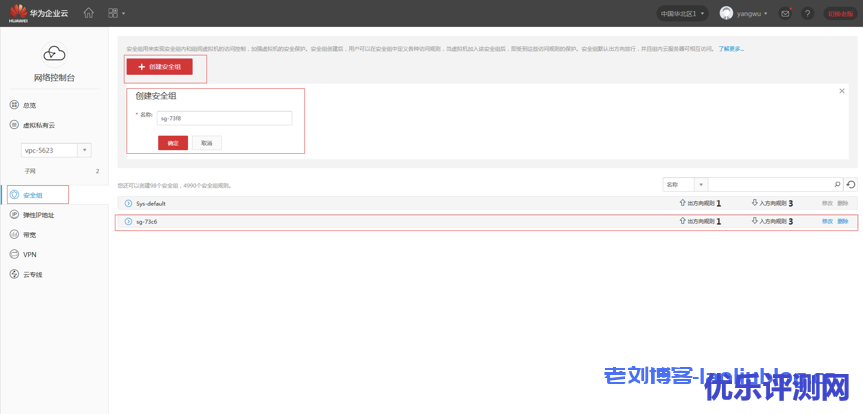Click the Huawei logo
863x414 pixels.
coord(18,12)
